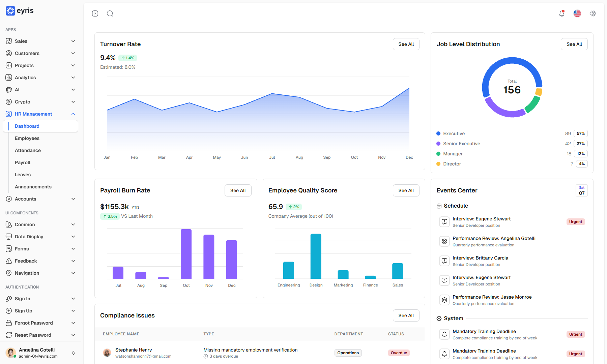Open the Angelina Gotelli account switcher
This screenshot has width=607, height=364.
coord(40,353)
